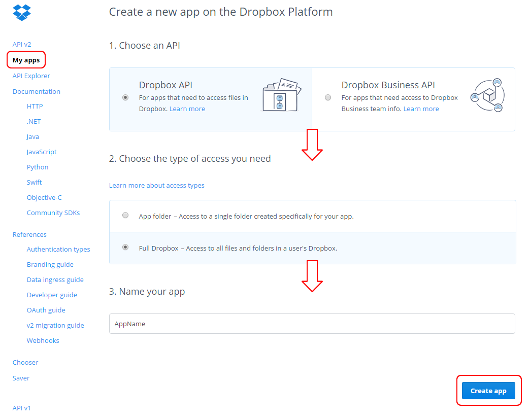Image resolution: width=530 pixels, height=420 pixels.
Task: Open the API Explorer page
Action: click(x=31, y=76)
